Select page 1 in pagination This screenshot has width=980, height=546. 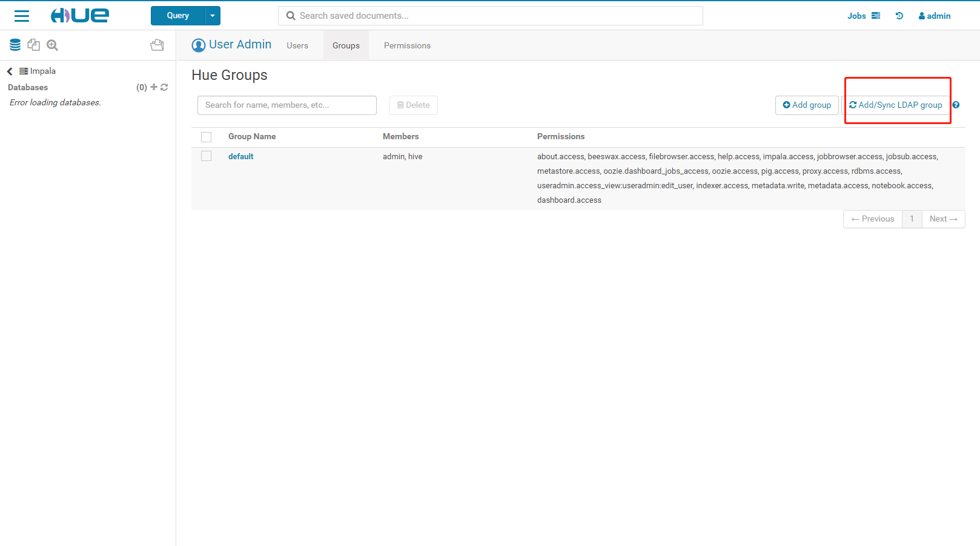coord(912,219)
